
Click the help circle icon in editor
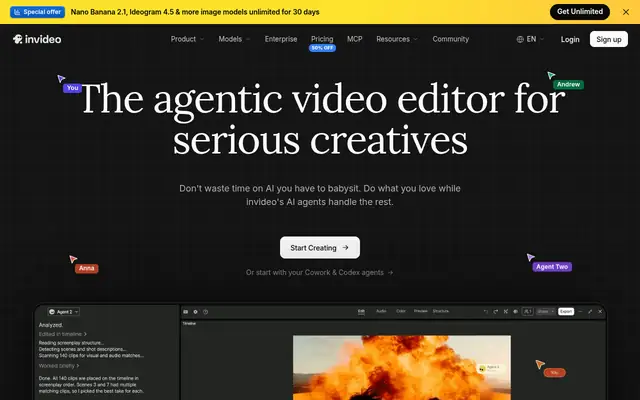(x=205, y=311)
